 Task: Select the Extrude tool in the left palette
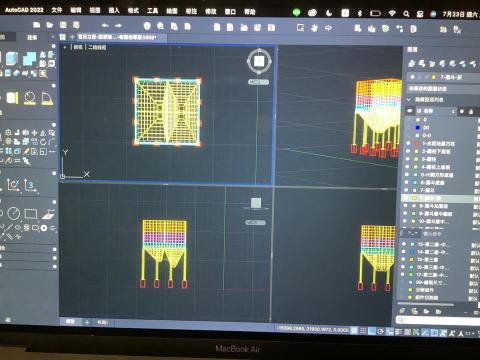coord(12,98)
